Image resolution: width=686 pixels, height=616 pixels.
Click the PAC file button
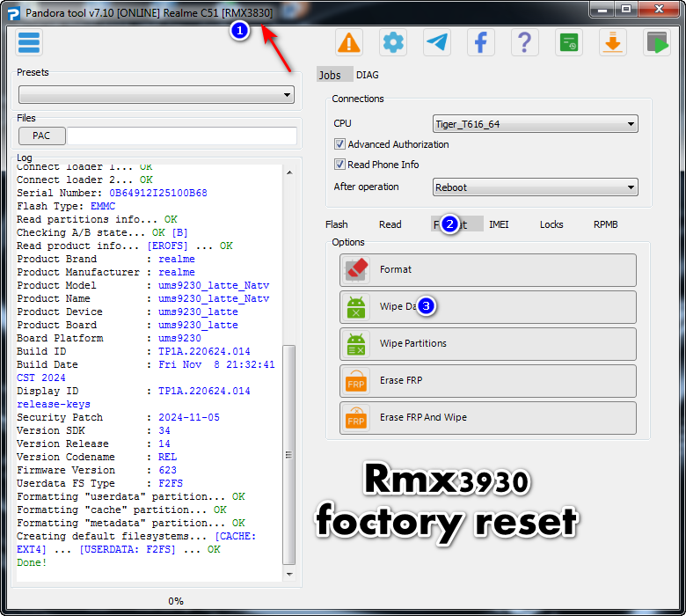pos(42,136)
